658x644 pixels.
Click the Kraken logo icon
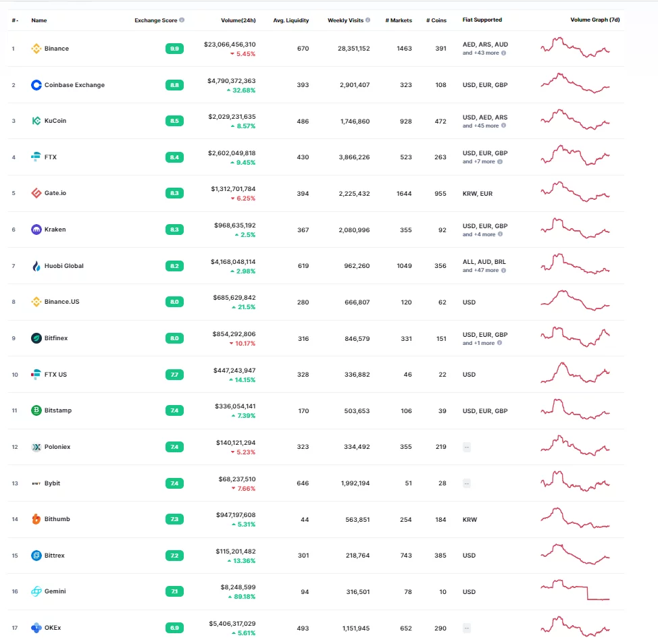(x=36, y=230)
